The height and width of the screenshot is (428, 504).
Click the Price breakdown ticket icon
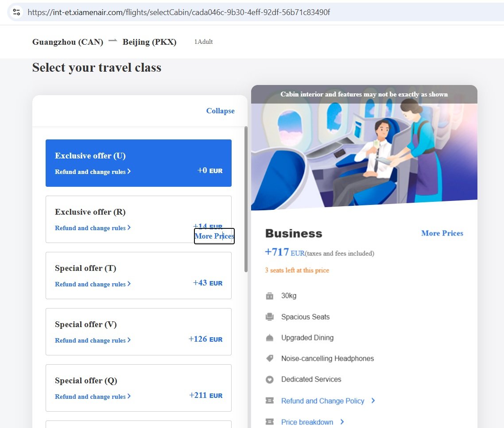coord(269,422)
